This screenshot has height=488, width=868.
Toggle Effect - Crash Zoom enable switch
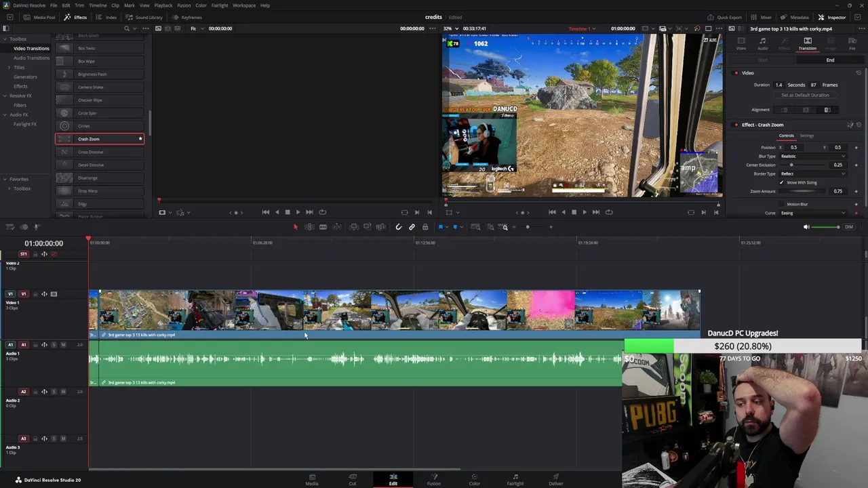(736, 125)
